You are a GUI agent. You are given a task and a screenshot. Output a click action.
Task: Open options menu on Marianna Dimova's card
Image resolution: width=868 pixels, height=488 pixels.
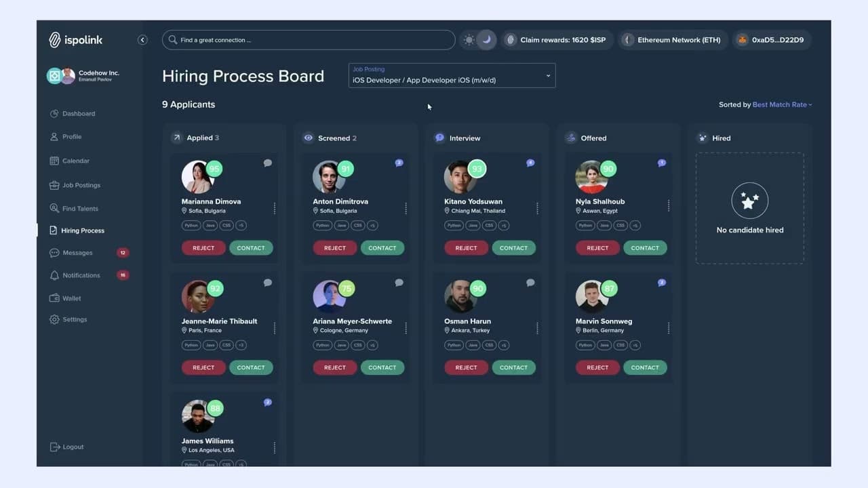click(274, 208)
